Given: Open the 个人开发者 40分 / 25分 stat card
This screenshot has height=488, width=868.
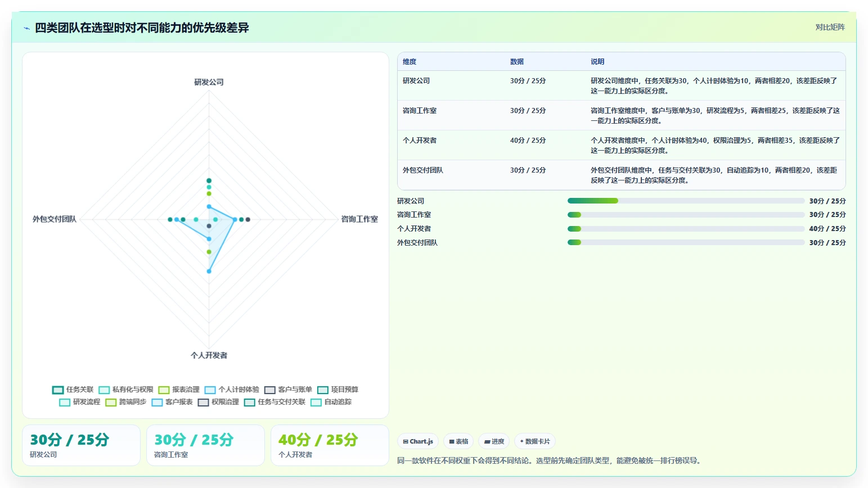Looking at the screenshot, I should coord(330,445).
